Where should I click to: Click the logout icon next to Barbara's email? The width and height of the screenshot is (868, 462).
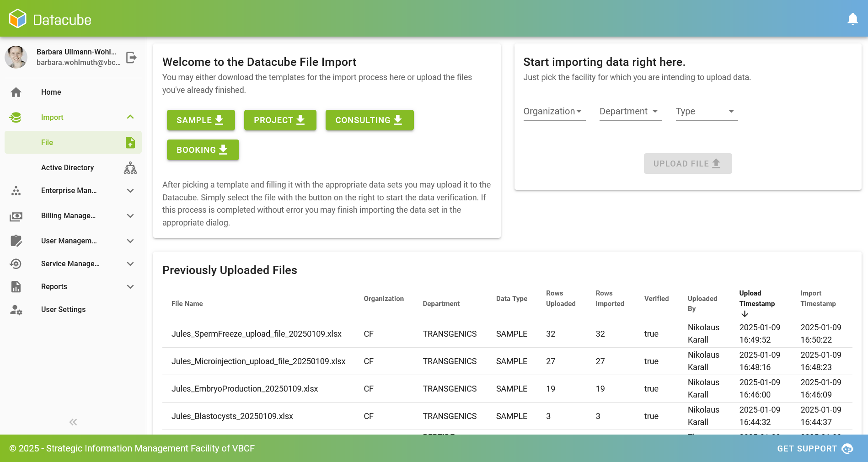131,57
